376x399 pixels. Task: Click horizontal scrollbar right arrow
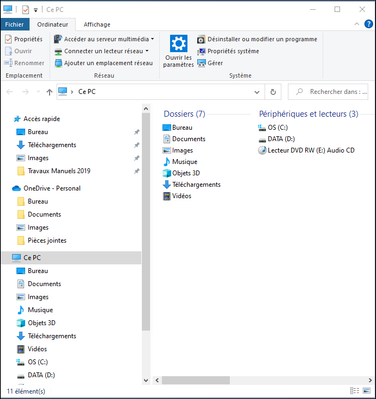(370, 380)
